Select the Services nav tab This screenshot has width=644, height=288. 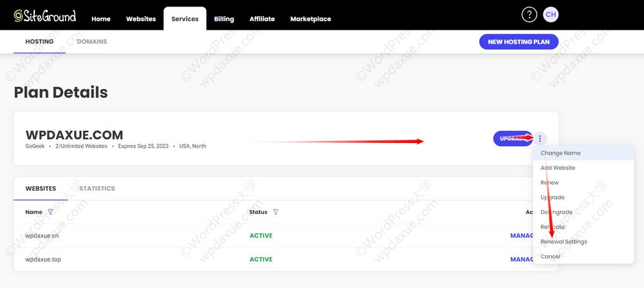[185, 19]
